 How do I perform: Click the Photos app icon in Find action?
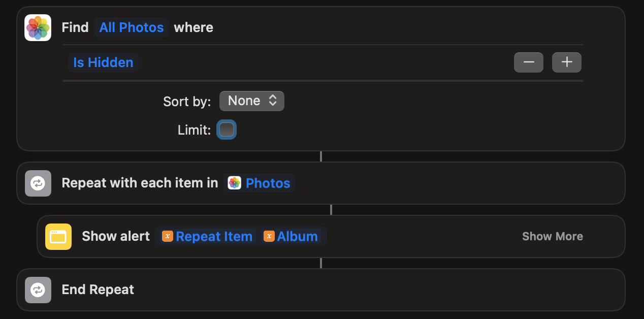pyautogui.click(x=38, y=27)
